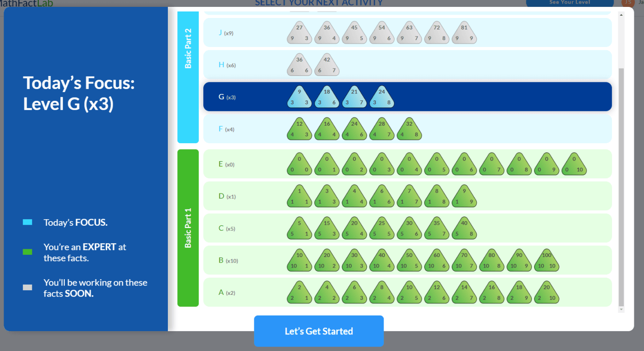Click the 2×10=20 triangle in Level A
The image size is (644, 351).
click(x=546, y=293)
